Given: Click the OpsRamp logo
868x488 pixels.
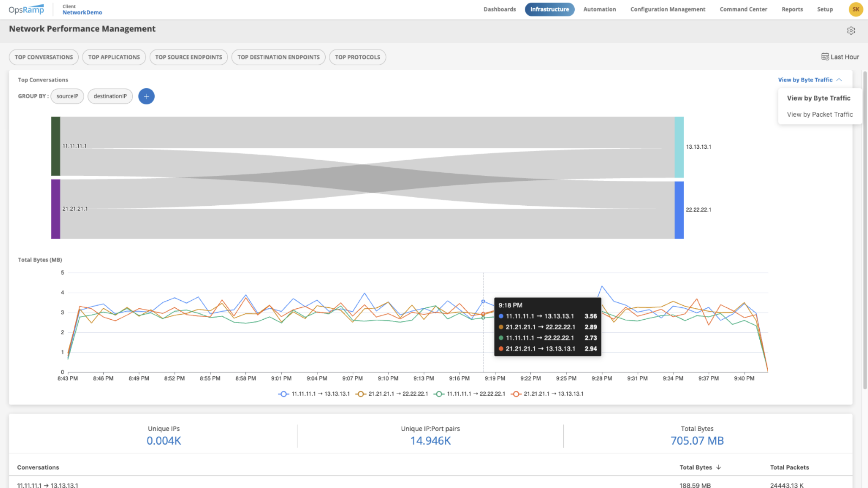Looking at the screenshot, I should click(26, 9).
